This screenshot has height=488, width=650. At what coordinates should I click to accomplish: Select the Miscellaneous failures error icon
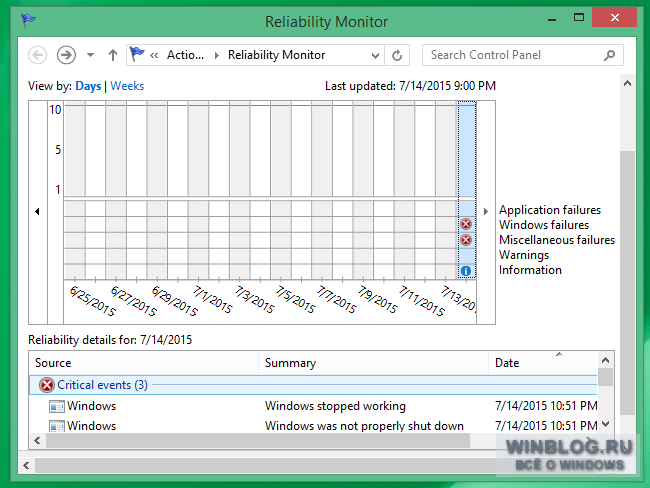click(x=466, y=240)
